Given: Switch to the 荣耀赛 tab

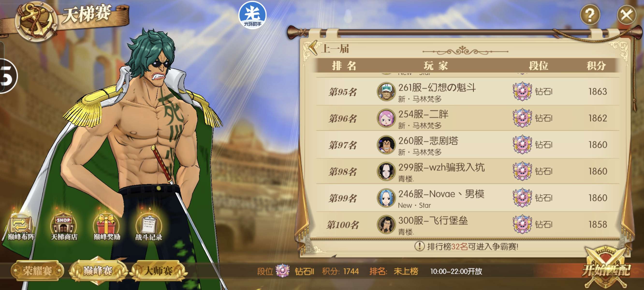Looking at the screenshot, I should click(37, 271).
